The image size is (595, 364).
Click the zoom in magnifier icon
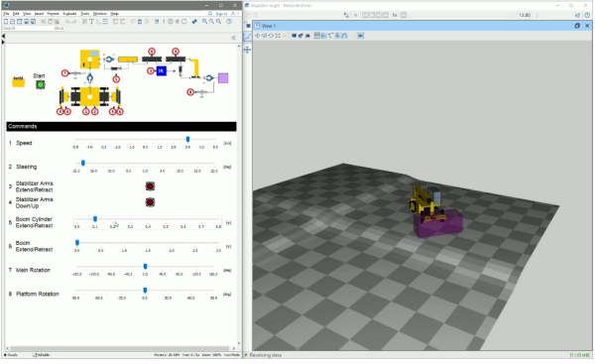click(x=205, y=22)
